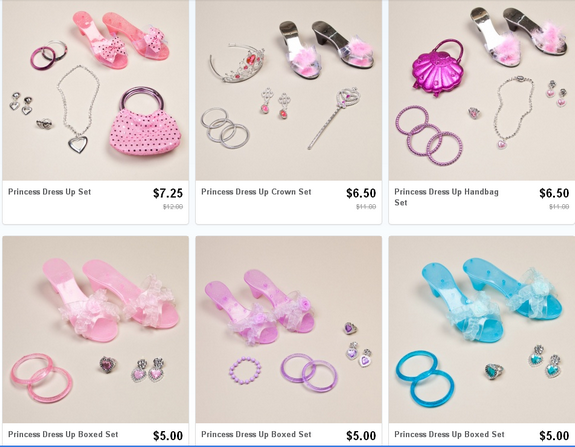Viewport: 575px width, 447px height.
Task: Click the Princess Dress Up Crown Set title
Action: 256,192
